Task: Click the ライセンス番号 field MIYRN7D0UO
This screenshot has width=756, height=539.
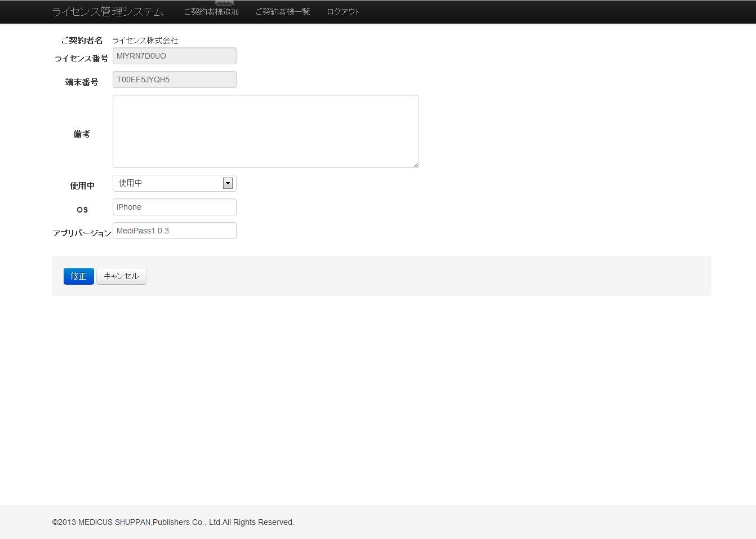Action: click(175, 56)
